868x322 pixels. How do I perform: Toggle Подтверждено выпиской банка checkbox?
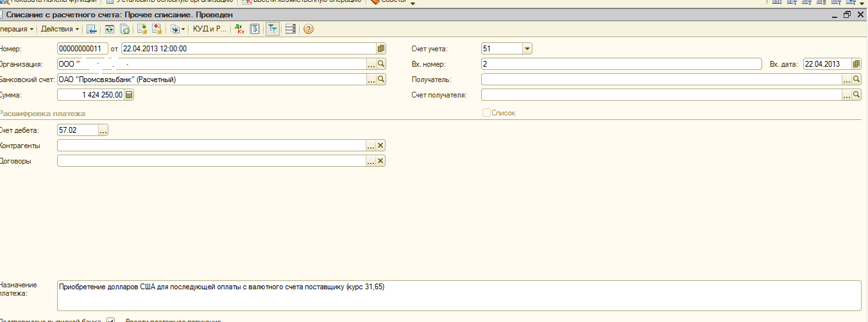pos(111,320)
